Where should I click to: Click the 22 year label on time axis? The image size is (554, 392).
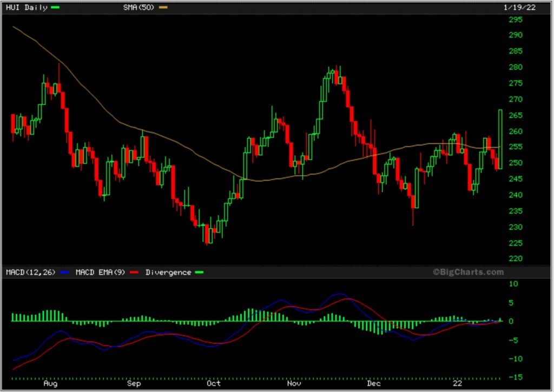tap(458, 383)
